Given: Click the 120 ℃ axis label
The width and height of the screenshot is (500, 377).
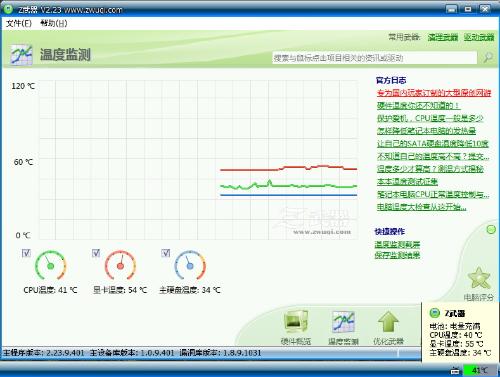Looking at the screenshot, I should [x=23, y=86].
